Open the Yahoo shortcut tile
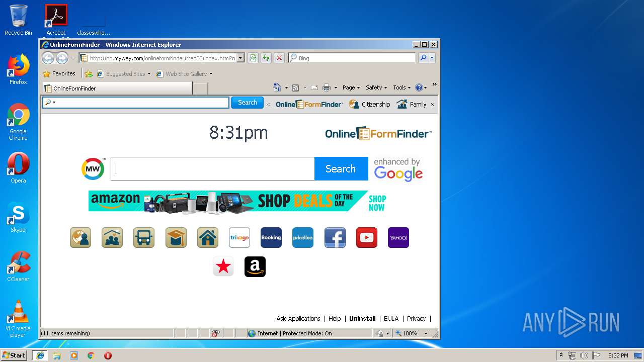The height and width of the screenshot is (362, 644). pos(398,237)
